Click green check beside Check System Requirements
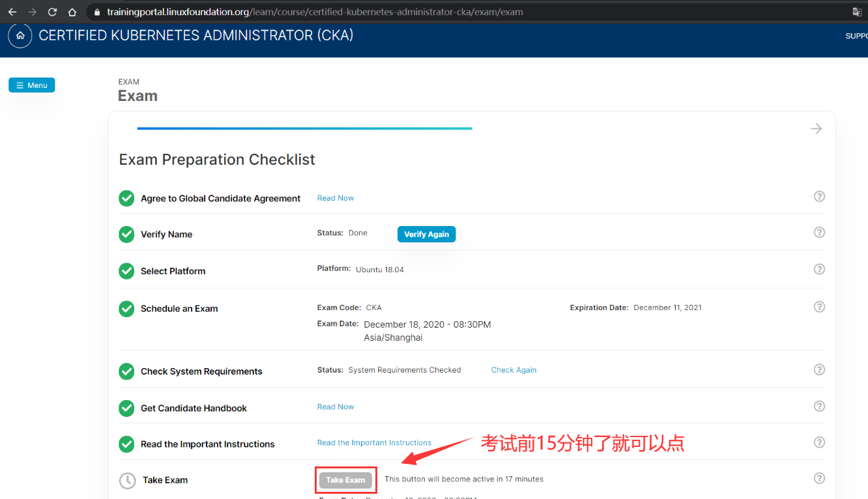The width and height of the screenshot is (868, 499). pyautogui.click(x=126, y=371)
